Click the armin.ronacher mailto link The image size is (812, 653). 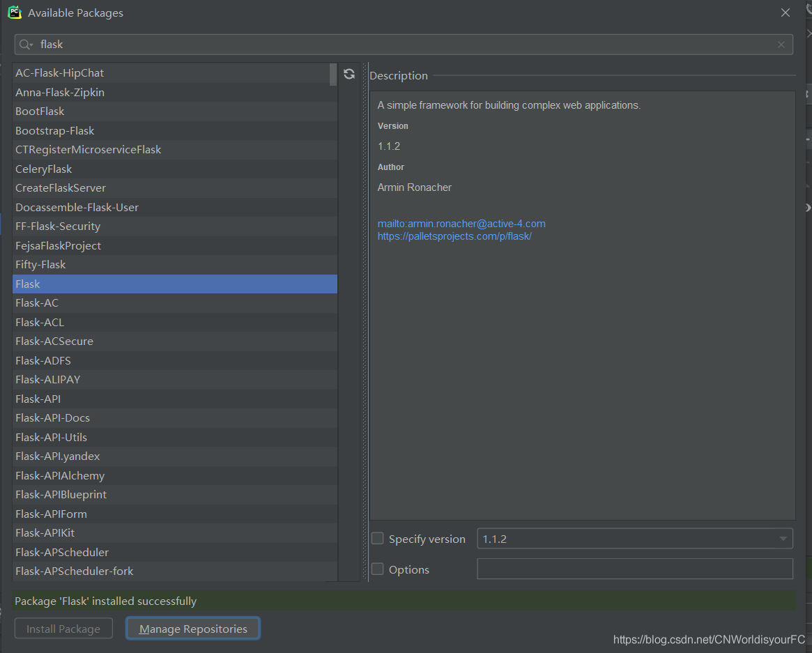click(461, 224)
